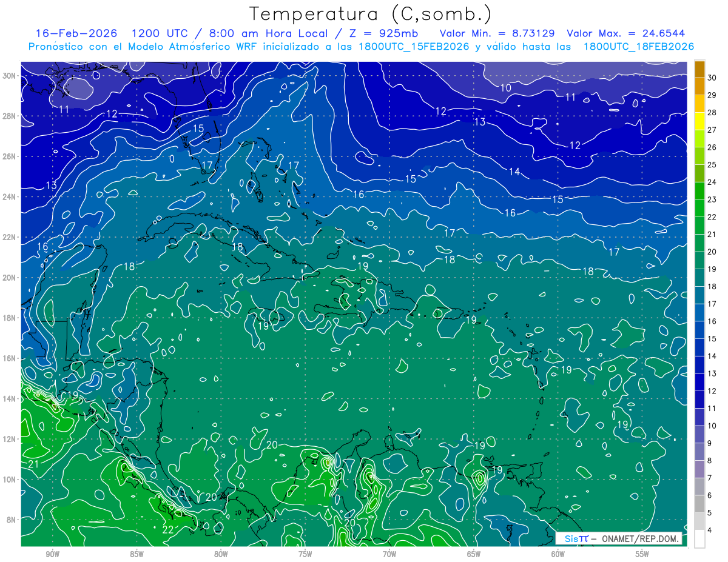Click the "16N" latitude label
Screen dimensions: 728x562
coord(9,358)
